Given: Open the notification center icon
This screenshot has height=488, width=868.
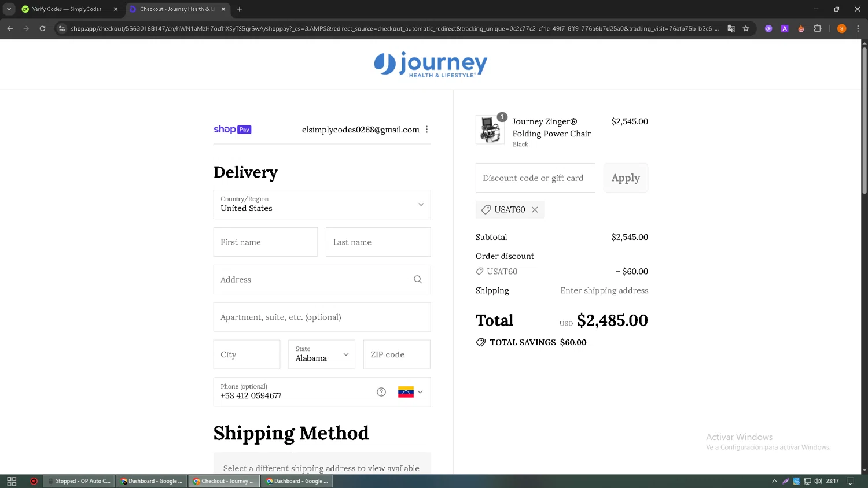Looking at the screenshot, I should click(851, 481).
